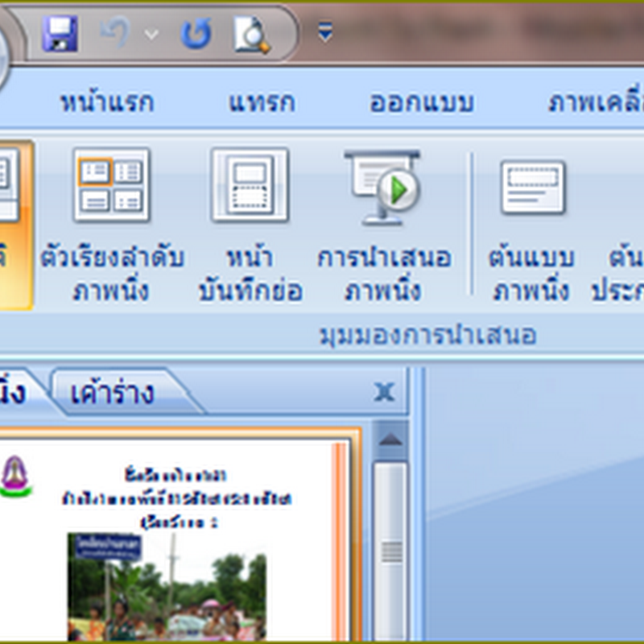Image resolution: width=644 pixels, height=644 pixels.
Task: Select the highlighted Normal view ribbon button
Action: [x=14, y=225]
